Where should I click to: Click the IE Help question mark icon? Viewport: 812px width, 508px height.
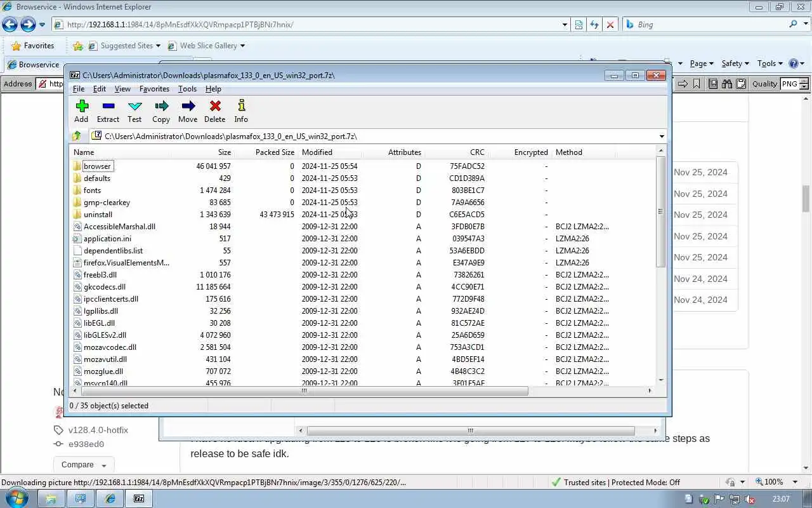[793, 63]
